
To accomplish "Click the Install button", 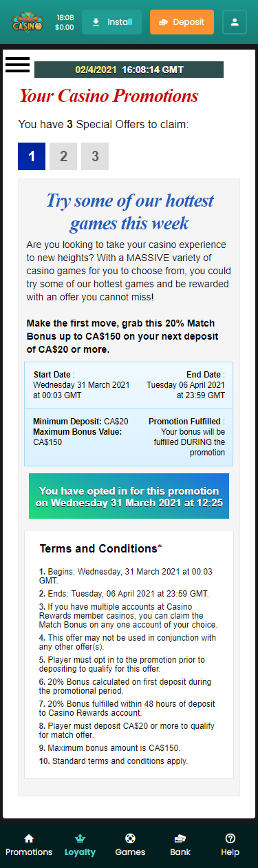I will point(111,22).
